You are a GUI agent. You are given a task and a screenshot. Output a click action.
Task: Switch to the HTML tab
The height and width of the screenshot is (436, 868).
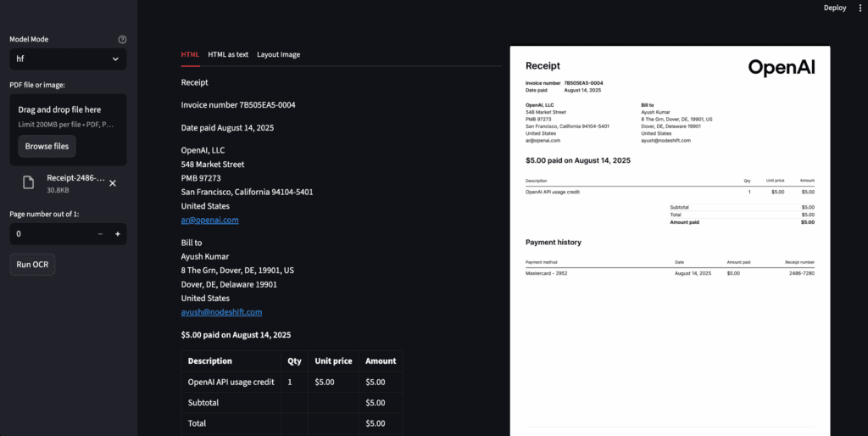pos(190,54)
